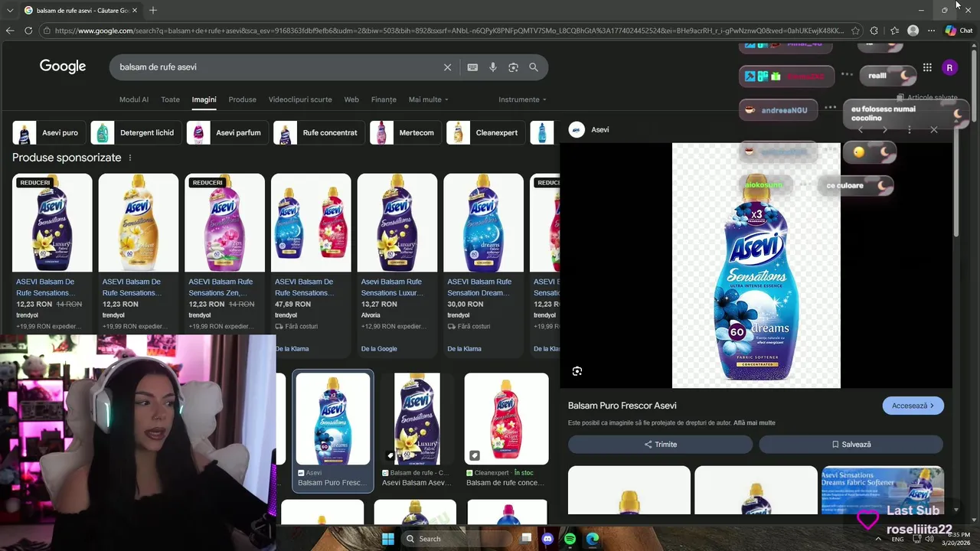Open preview panel three-dot options
Image resolution: width=980 pixels, height=551 pixels.
[x=910, y=129]
